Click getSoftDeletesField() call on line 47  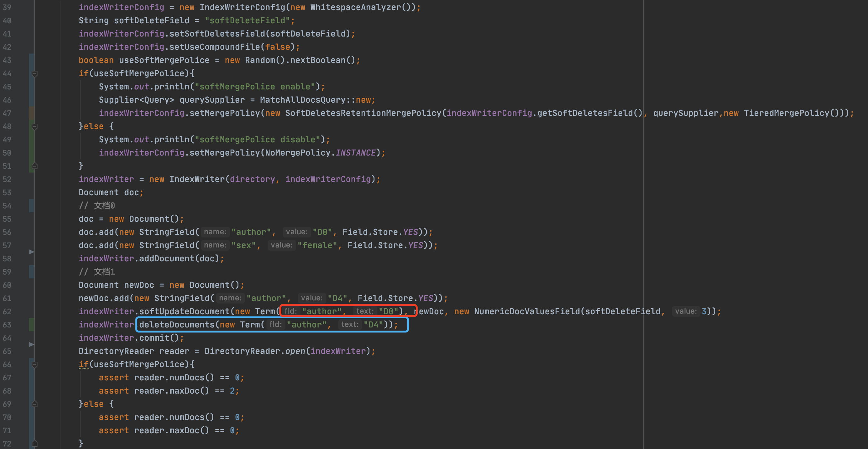pos(590,113)
